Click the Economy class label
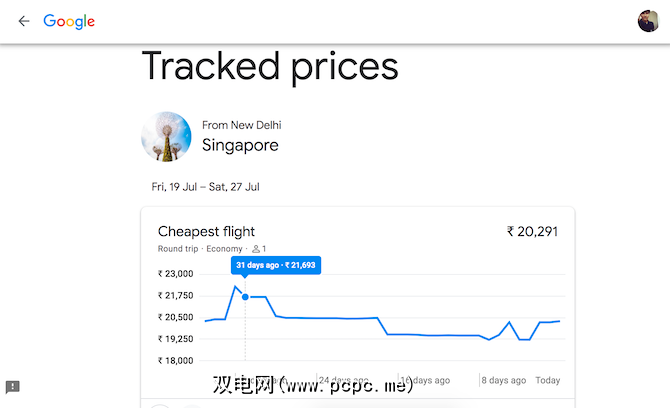This screenshot has width=670, height=408. point(224,249)
